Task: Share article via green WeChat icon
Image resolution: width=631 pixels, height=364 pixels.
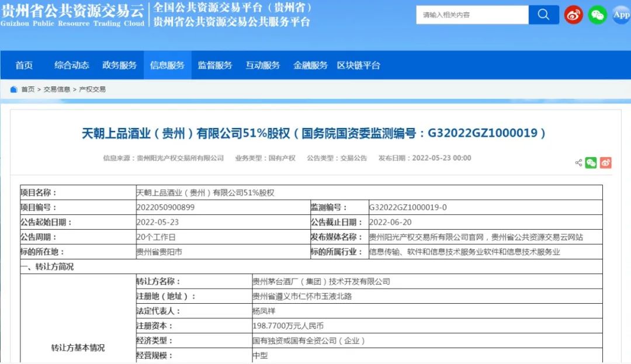Action: click(591, 162)
